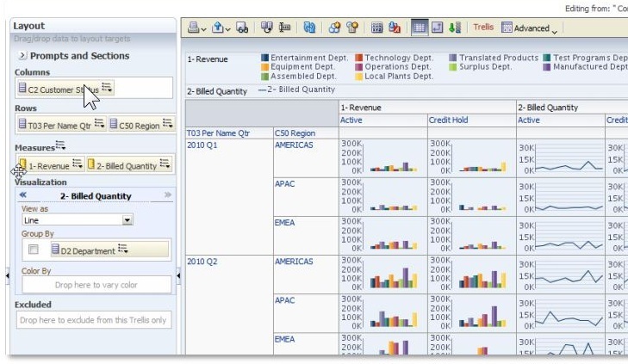Toggle the D2 Department Group By checkbox
Viewport: 628px width, 364px height.
pyautogui.click(x=34, y=250)
